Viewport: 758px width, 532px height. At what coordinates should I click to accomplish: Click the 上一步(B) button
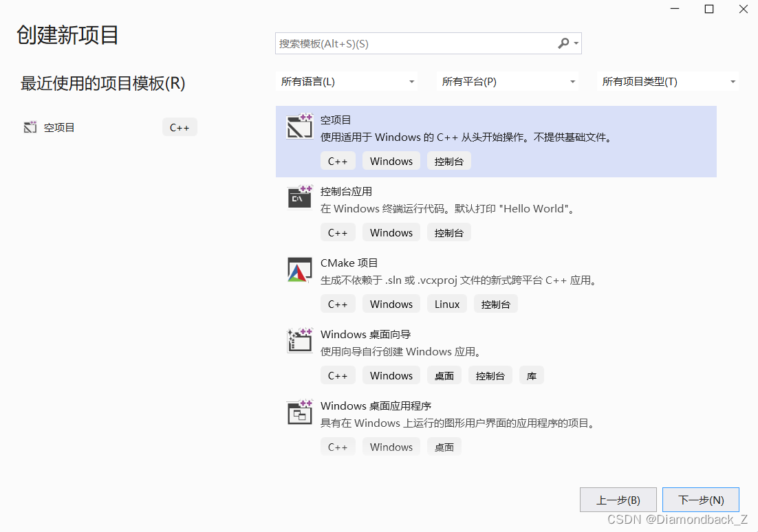tap(618, 500)
